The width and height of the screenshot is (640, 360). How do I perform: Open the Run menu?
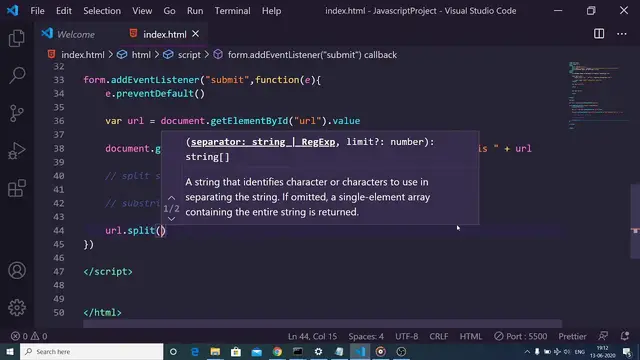[195, 11]
